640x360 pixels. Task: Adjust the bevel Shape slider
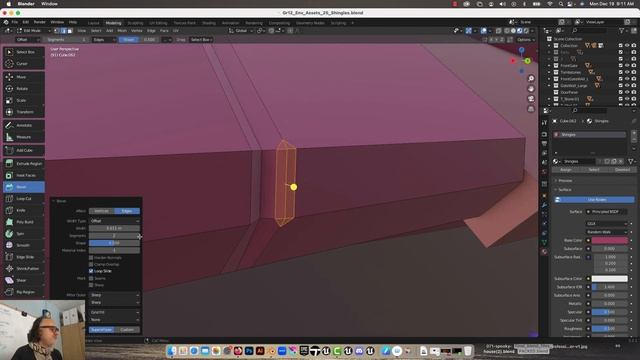point(114,243)
